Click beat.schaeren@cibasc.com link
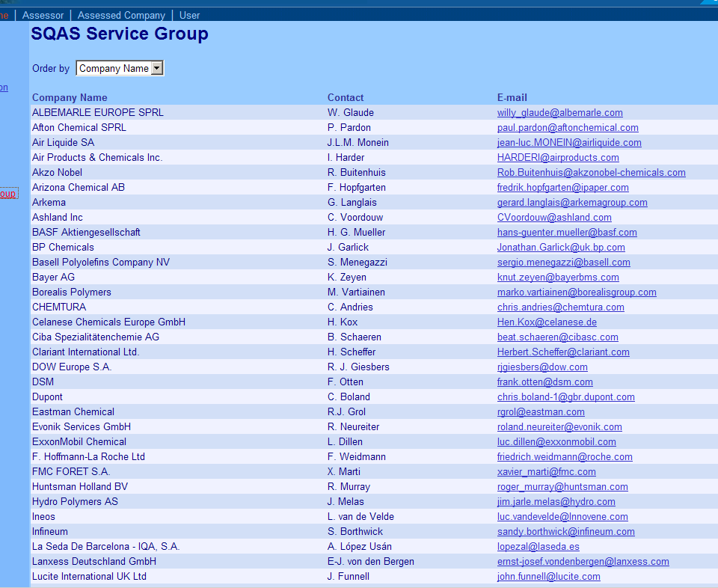The height and width of the screenshot is (588, 718). [x=558, y=337]
